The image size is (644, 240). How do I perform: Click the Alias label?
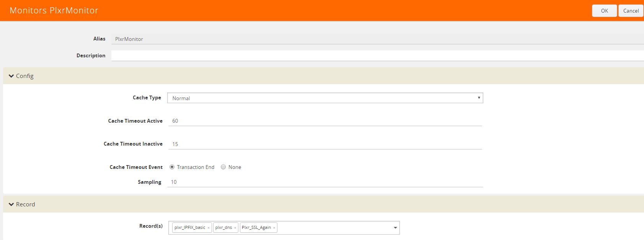pyautogui.click(x=99, y=39)
